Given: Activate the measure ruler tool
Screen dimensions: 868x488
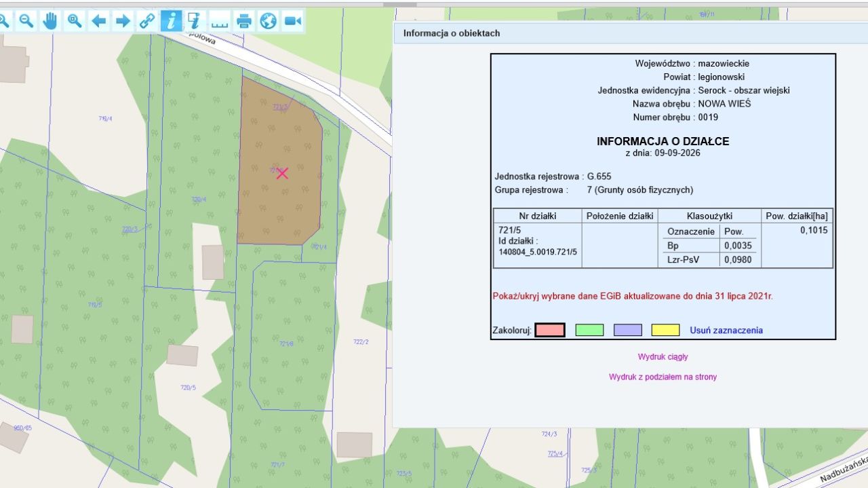Looking at the screenshot, I should click(220, 21).
